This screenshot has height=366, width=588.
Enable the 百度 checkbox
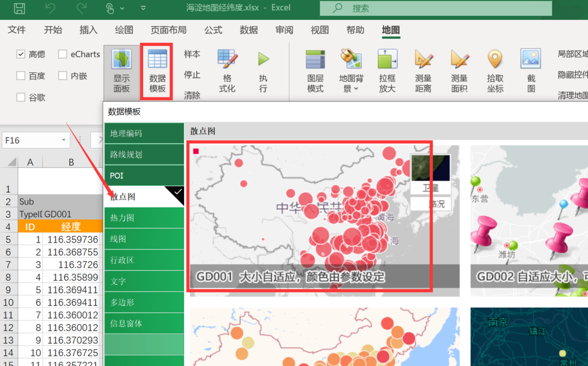click(21, 76)
